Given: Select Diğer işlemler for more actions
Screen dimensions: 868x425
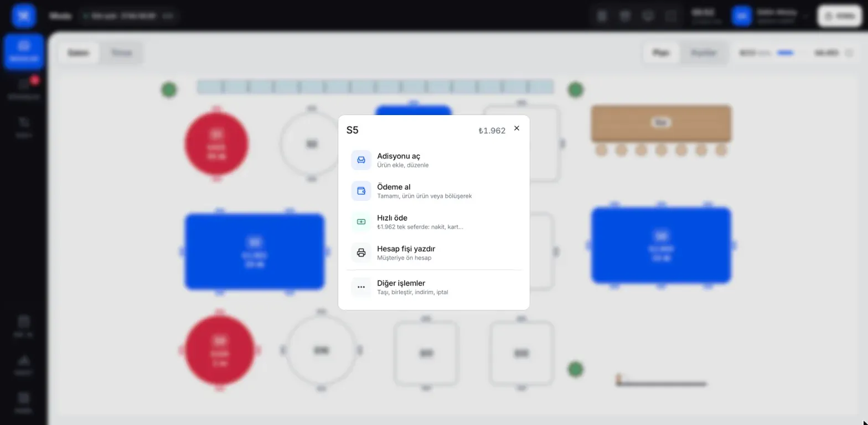Looking at the screenshot, I should click(x=434, y=287).
